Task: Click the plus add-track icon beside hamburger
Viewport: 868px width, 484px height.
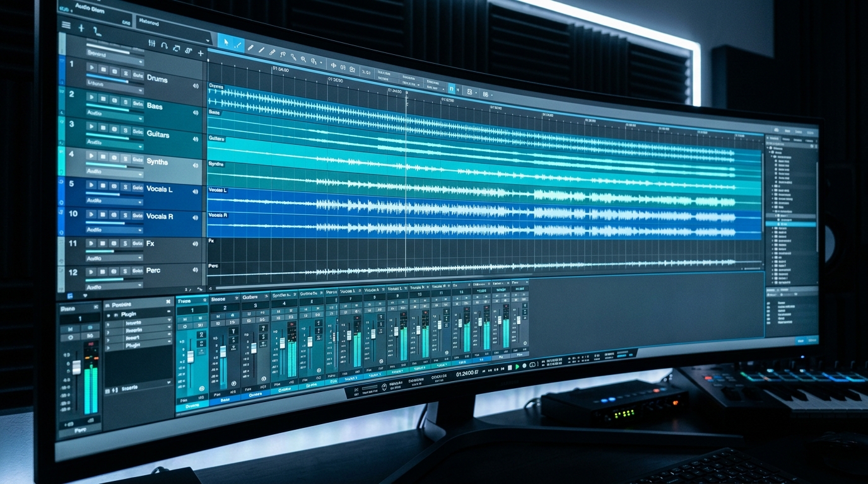Action: tap(81, 28)
